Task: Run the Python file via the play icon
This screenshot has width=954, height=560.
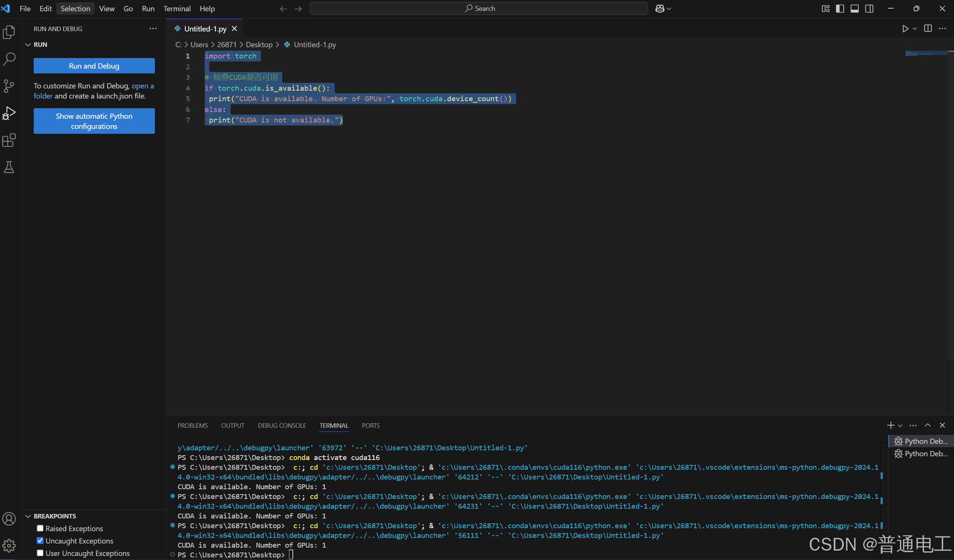Action: click(x=905, y=28)
